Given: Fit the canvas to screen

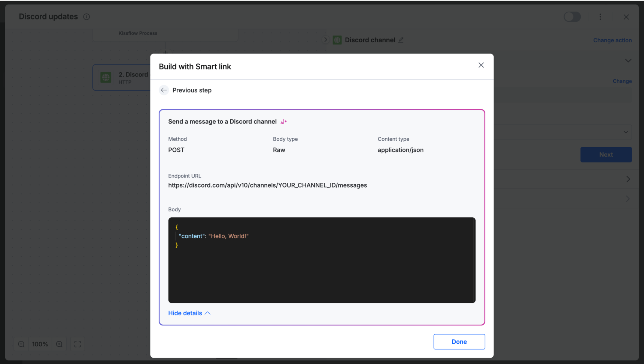Looking at the screenshot, I should click(78, 344).
